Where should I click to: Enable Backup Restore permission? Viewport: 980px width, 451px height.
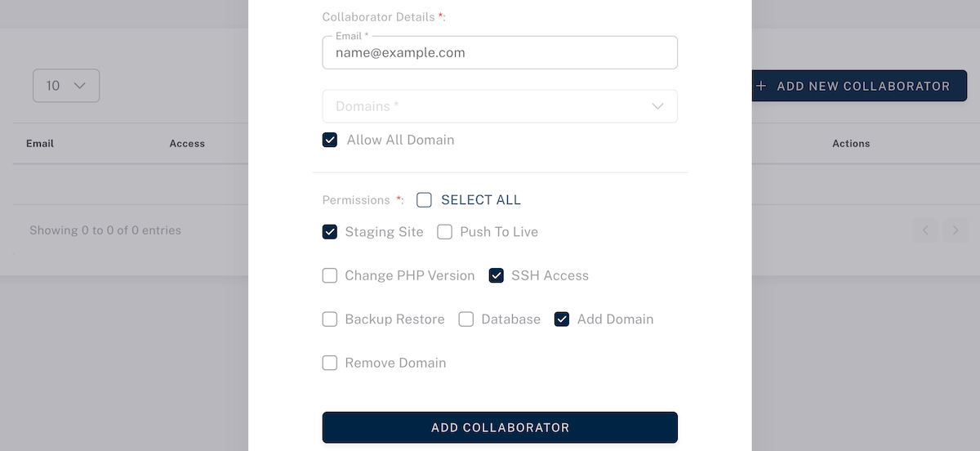pos(330,319)
